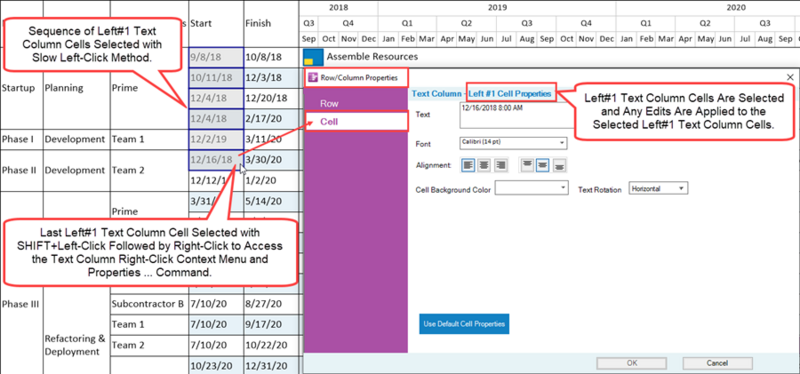Viewport: 800px width, 374px height.
Task: Open the Text Rotation dropdown
Action: (659, 188)
